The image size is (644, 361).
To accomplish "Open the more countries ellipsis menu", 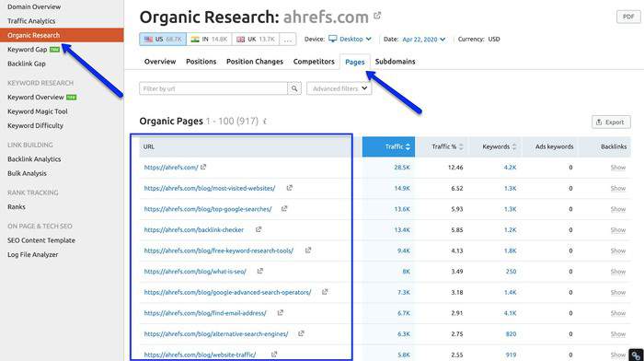I will point(287,40).
